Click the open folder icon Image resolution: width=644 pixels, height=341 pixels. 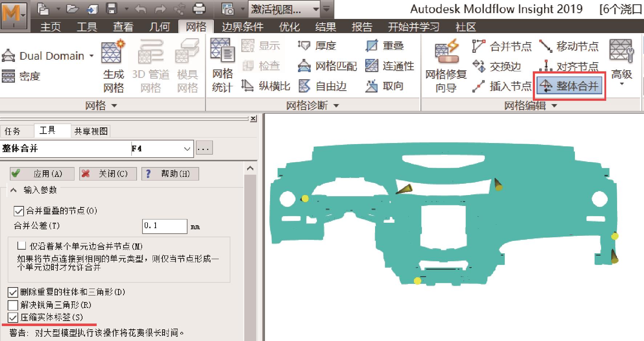coord(72,9)
